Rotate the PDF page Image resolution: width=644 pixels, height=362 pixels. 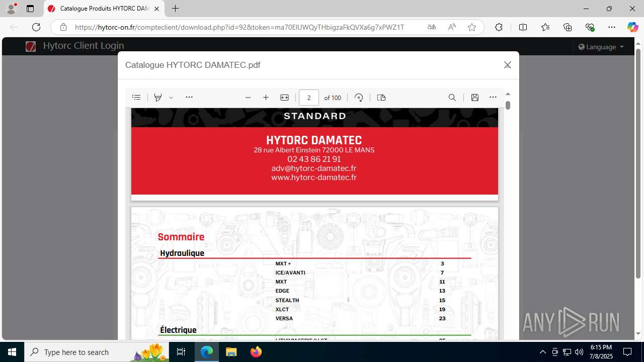pos(359,98)
